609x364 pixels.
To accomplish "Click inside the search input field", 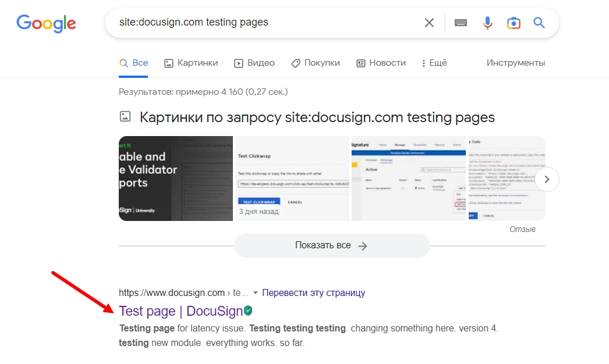I will [262, 22].
